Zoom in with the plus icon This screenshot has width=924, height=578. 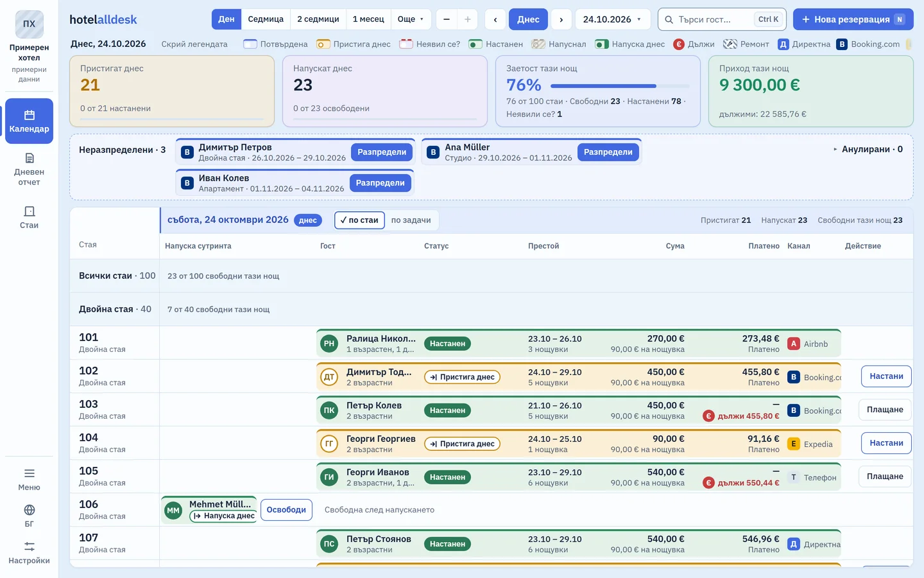[467, 19]
